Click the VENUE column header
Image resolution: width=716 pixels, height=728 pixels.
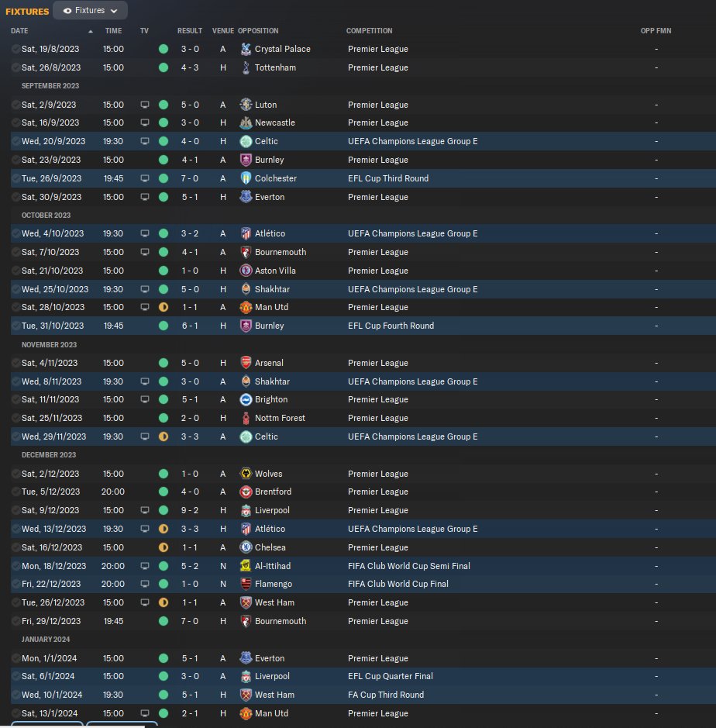[x=222, y=31]
